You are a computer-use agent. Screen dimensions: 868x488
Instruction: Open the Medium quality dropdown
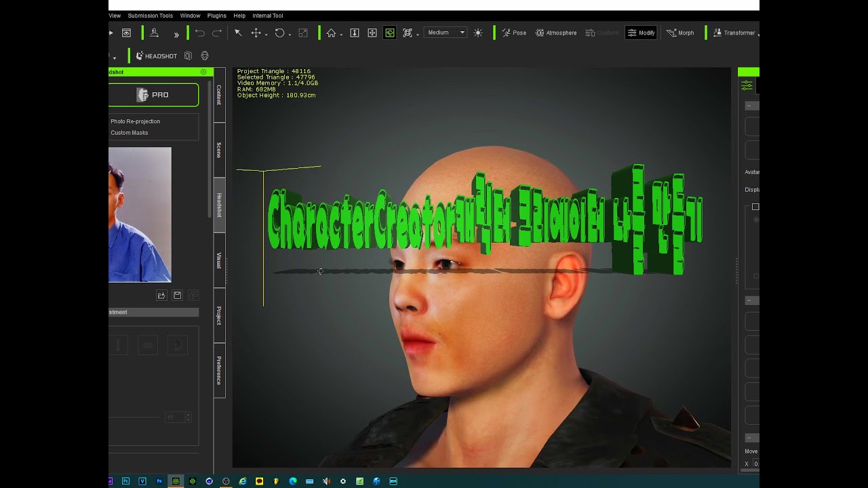tap(446, 33)
